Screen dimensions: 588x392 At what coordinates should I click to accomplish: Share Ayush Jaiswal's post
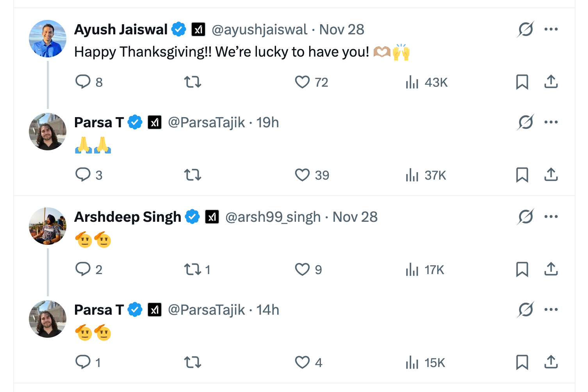click(x=551, y=82)
